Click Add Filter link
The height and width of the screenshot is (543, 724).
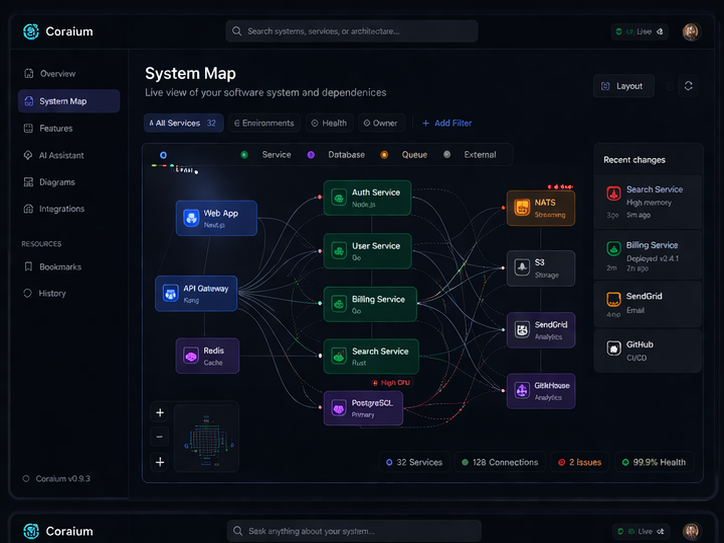coord(447,123)
